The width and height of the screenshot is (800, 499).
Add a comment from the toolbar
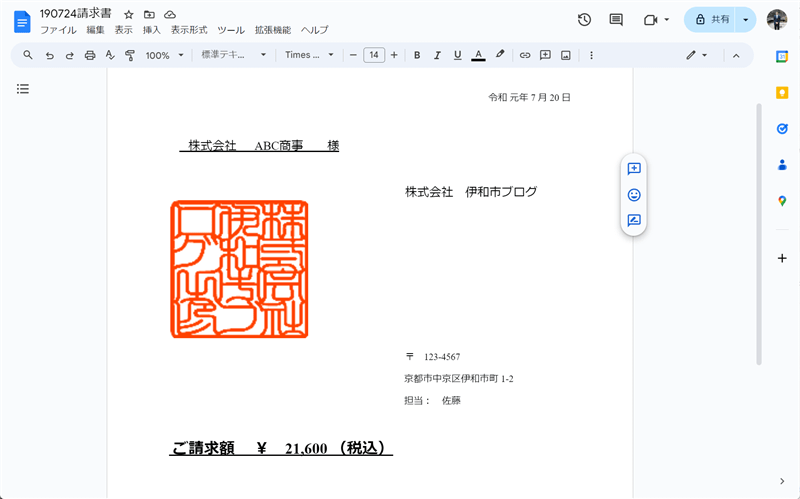pos(545,55)
